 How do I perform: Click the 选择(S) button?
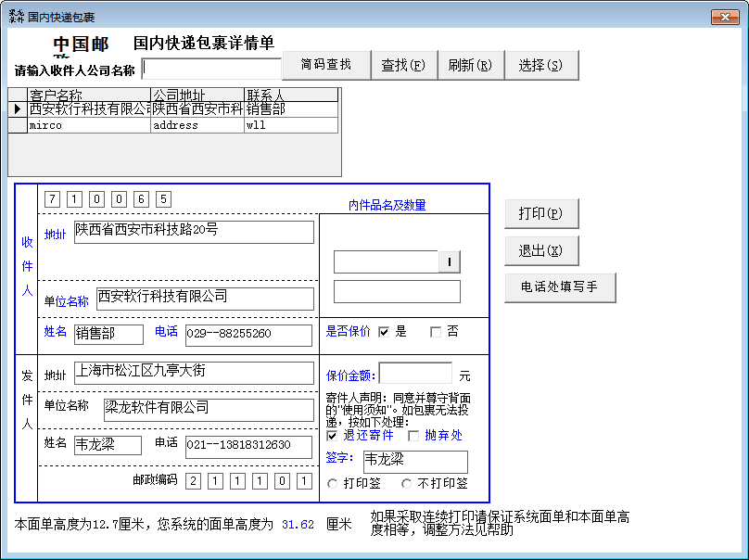[x=541, y=65]
